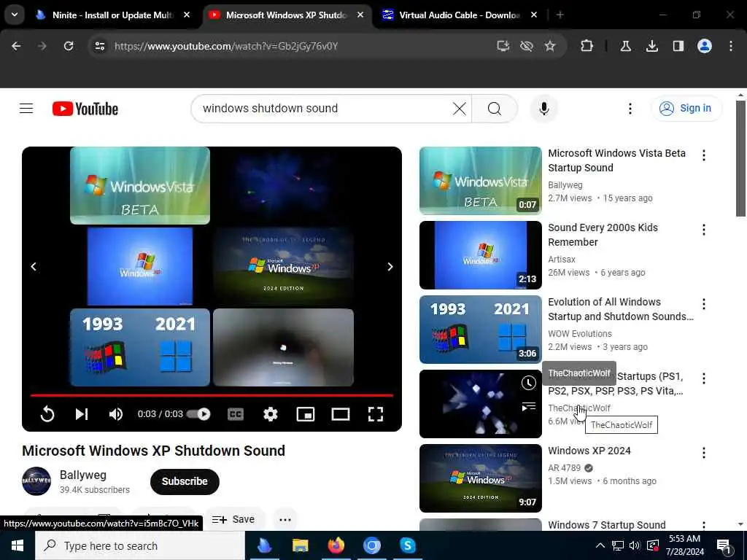The image size is (747, 560).
Task: Toggle the autoplay switch in player
Action: point(198,414)
